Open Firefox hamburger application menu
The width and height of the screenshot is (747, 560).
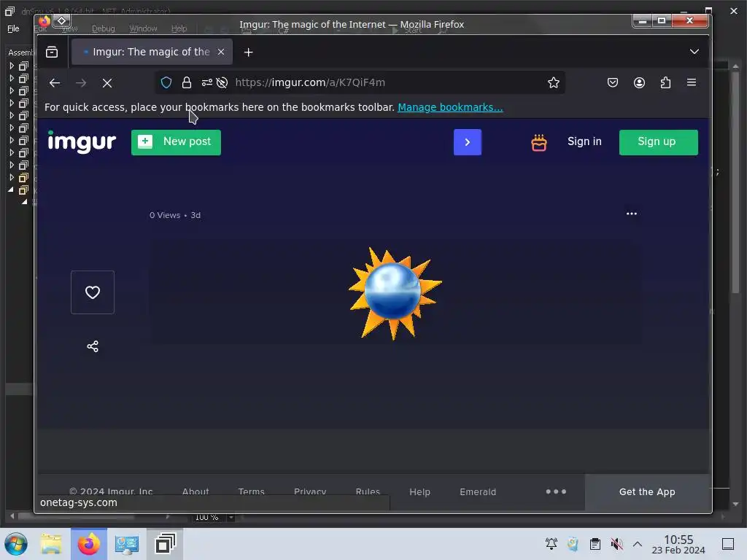click(x=692, y=82)
